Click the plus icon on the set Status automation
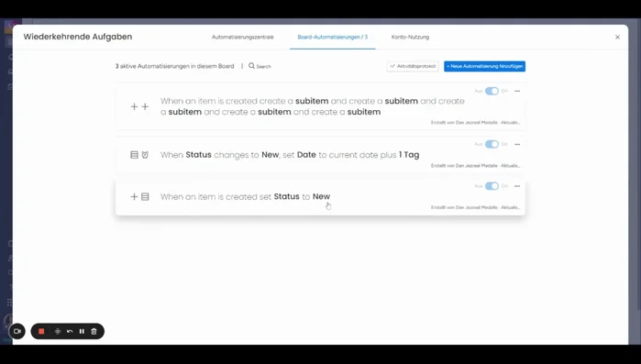The height and width of the screenshot is (364, 641). (134, 196)
